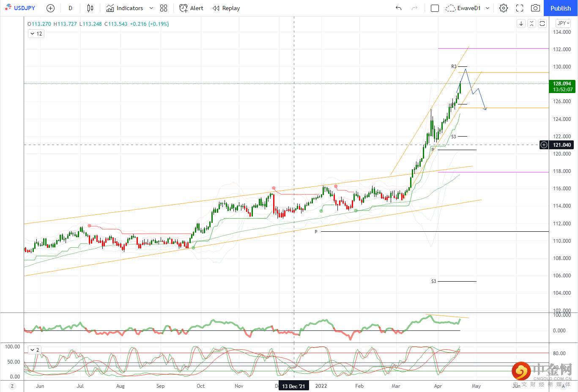Toggle fullscreen mode

click(520, 8)
